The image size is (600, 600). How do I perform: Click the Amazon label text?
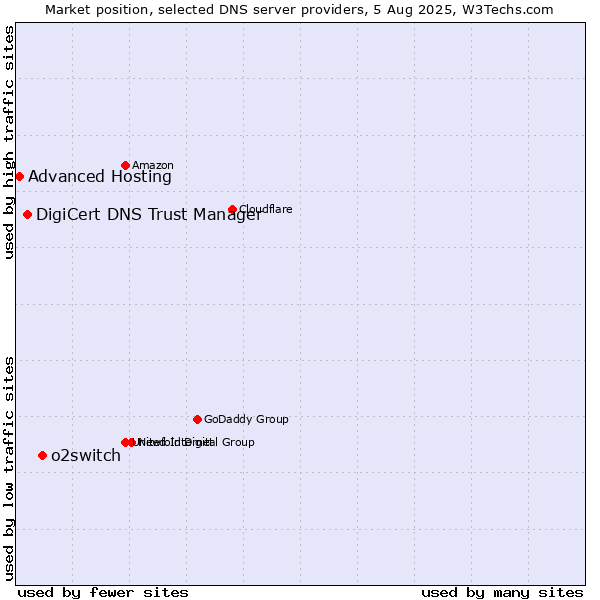coord(153,165)
